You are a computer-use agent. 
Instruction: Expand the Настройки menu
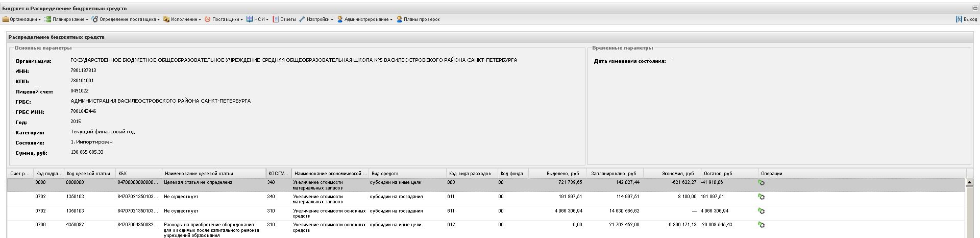click(316, 19)
